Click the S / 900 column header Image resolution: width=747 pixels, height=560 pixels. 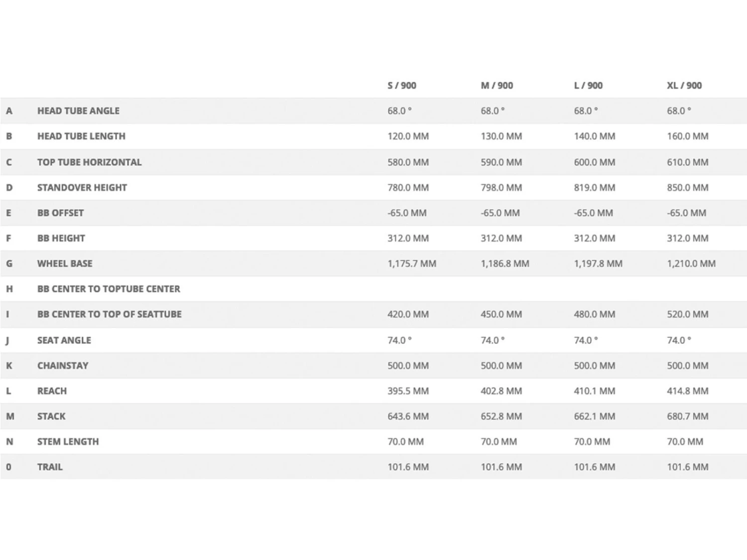coord(401,86)
